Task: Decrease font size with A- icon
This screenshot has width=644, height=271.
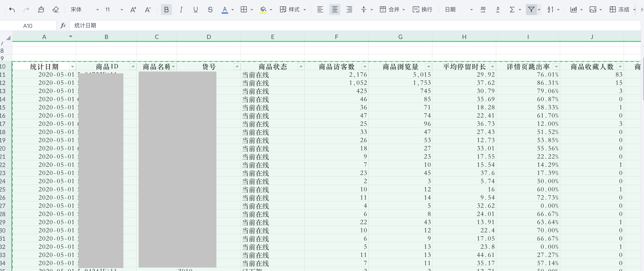Action: (148, 10)
